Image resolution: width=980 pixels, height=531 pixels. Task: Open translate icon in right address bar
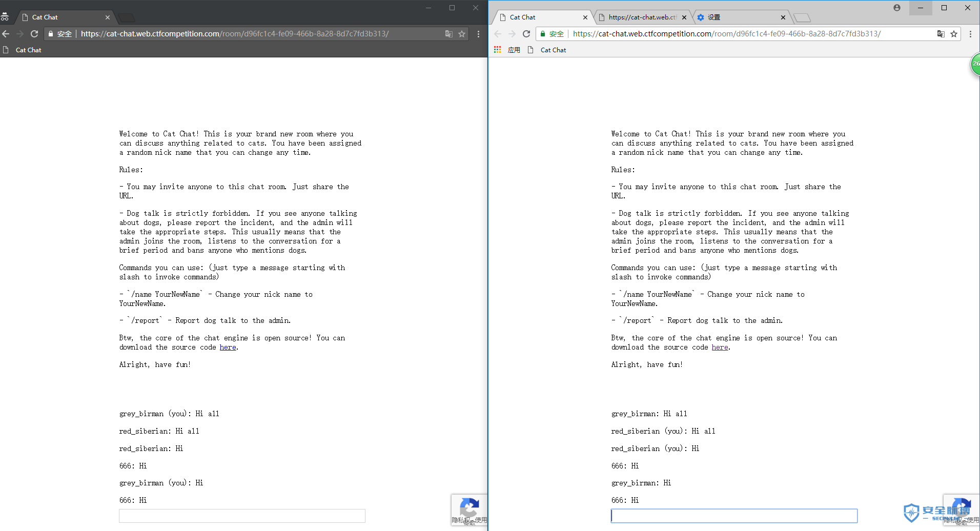[x=941, y=34]
